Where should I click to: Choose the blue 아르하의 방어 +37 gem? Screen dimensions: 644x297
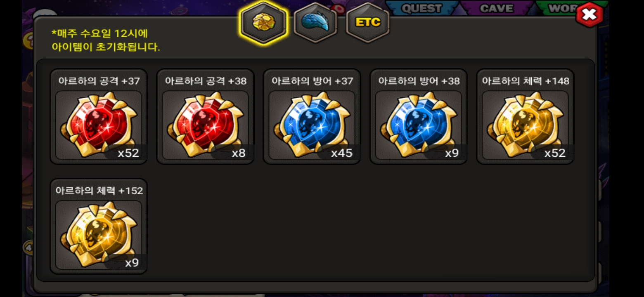(x=312, y=125)
